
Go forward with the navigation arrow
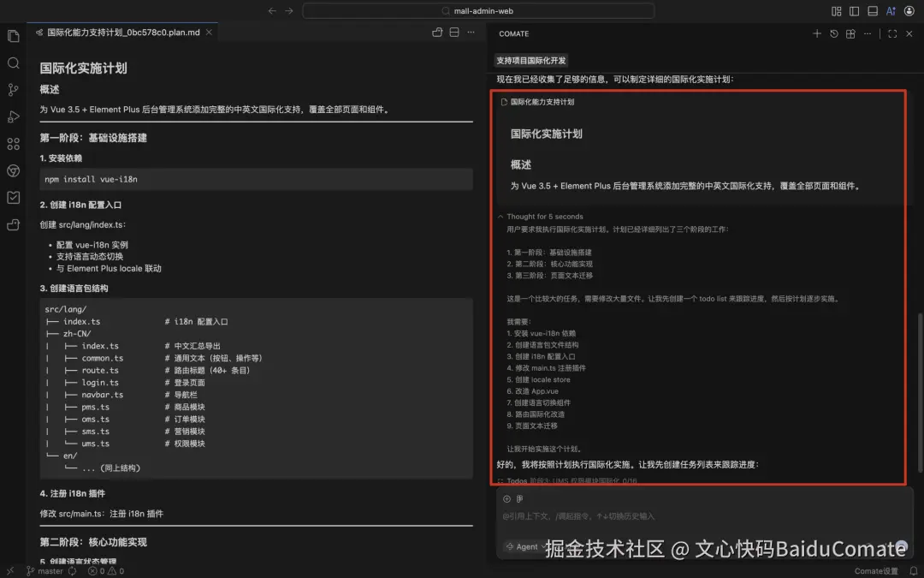point(289,10)
